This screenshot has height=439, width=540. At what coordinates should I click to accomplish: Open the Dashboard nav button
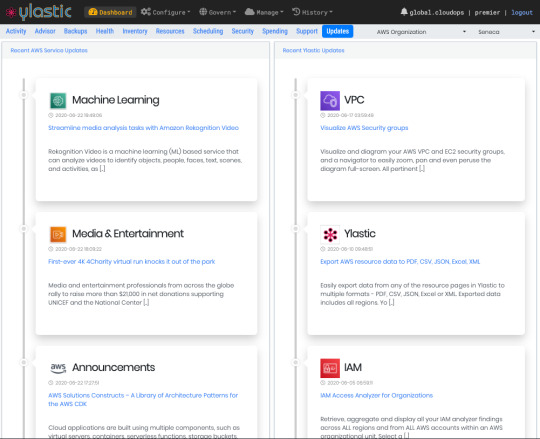110,12
